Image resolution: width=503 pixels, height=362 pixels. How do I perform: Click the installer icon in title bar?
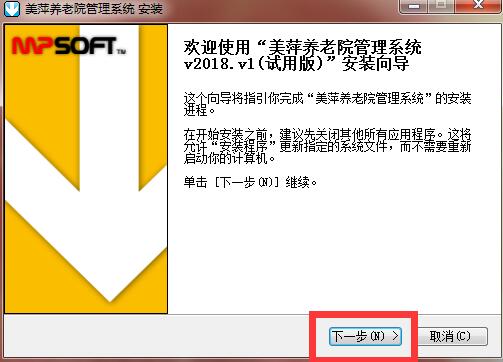(11, 9)
